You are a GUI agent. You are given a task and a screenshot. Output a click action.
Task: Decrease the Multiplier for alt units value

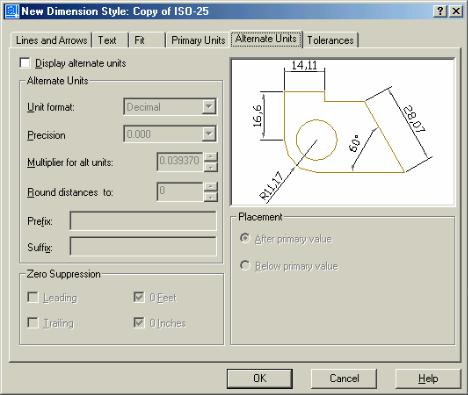[x=211, y=167]
